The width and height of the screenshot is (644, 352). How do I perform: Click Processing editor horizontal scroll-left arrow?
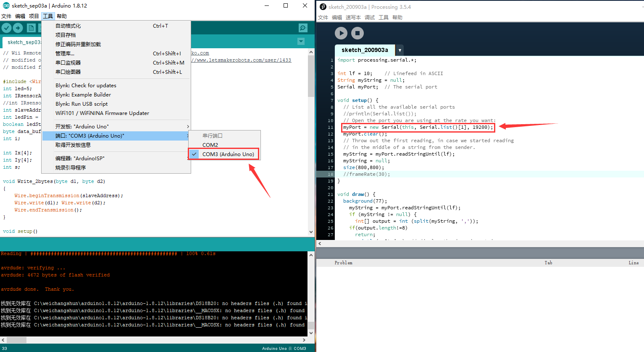click(x=320, y=243)
